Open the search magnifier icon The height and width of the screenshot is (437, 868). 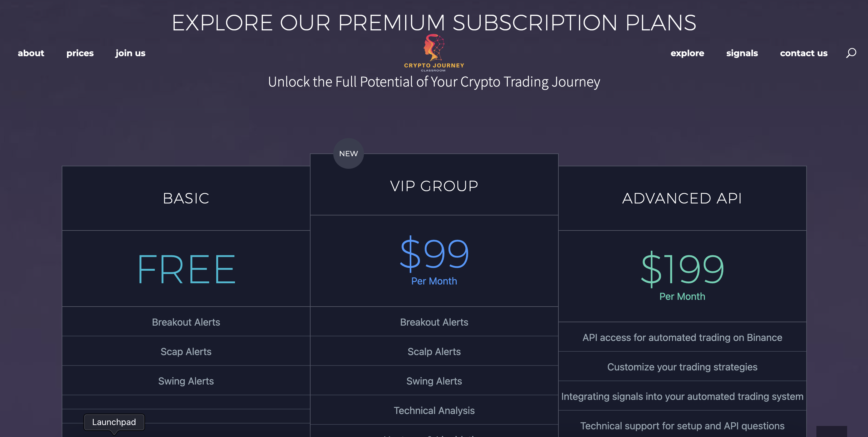click(851, 53)
